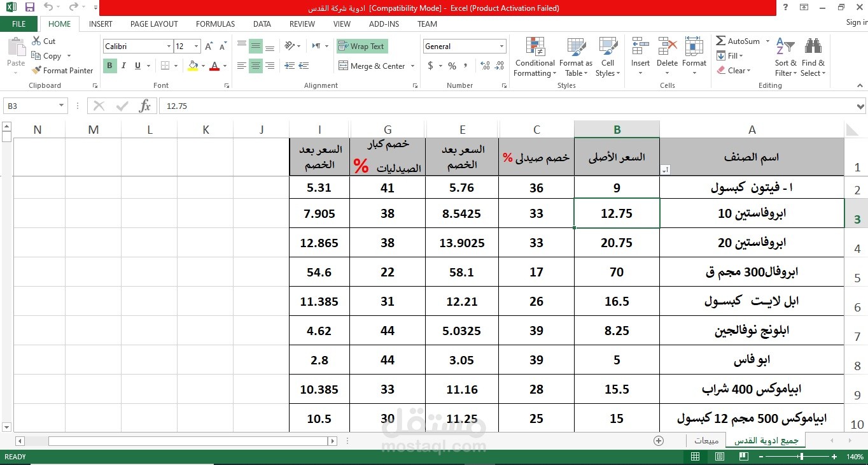Click the zoom in plus button
The image size is (868, 465).
(834, 457)
